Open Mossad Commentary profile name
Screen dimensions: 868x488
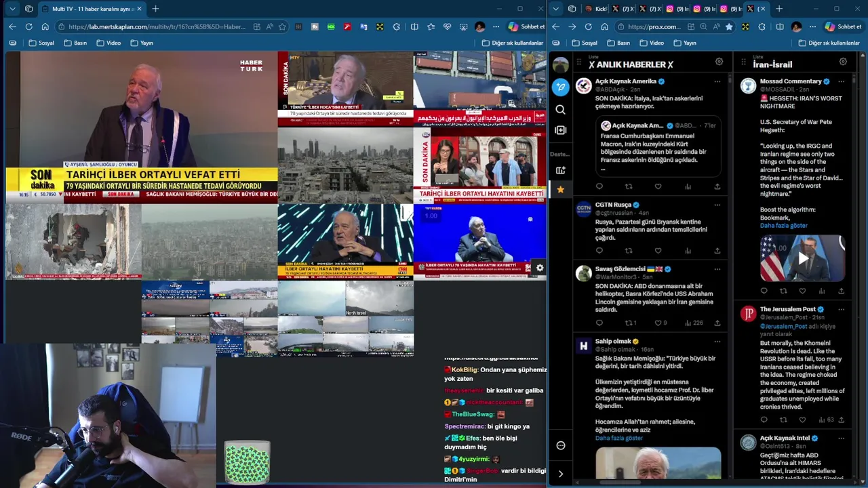[x=791, y=81]
